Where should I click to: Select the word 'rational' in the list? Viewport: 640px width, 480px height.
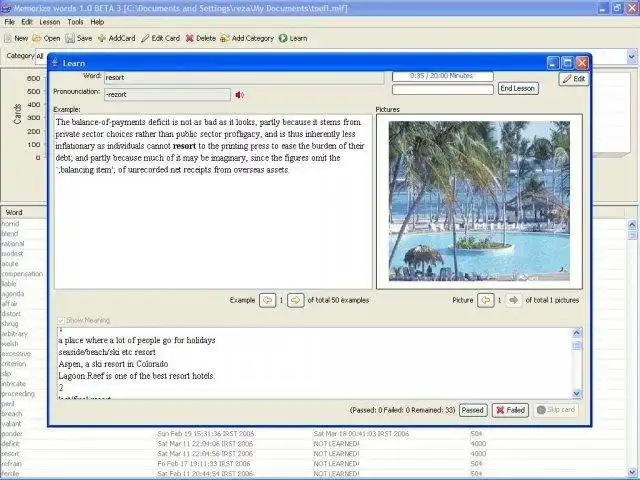tap(13, 244)
